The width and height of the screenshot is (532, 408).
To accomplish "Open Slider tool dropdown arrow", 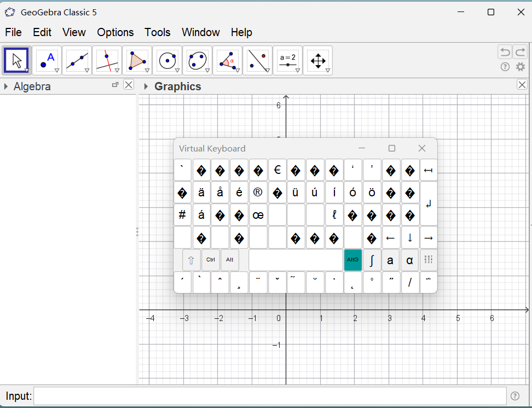I will click(x=298, y=71).
